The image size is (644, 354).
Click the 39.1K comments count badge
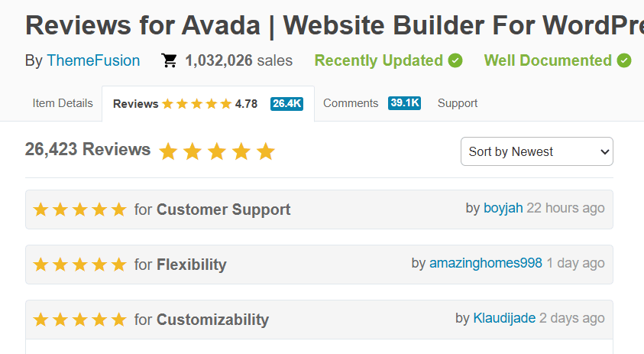[x=404, y=103]
